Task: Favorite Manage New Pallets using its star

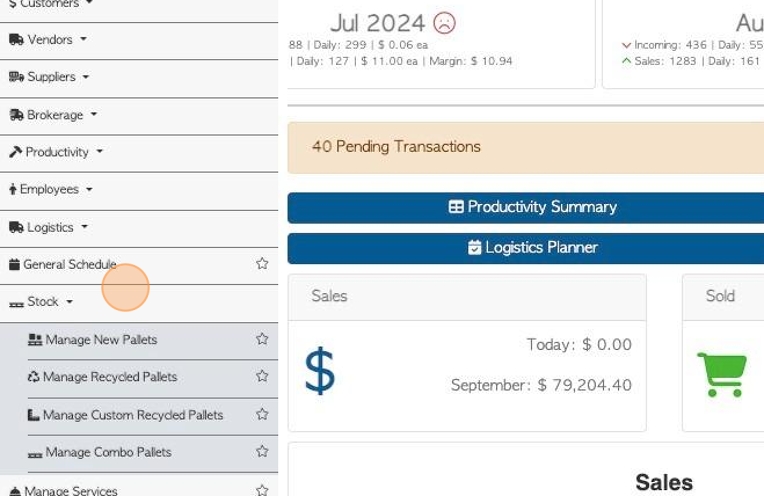Action: 262,339
